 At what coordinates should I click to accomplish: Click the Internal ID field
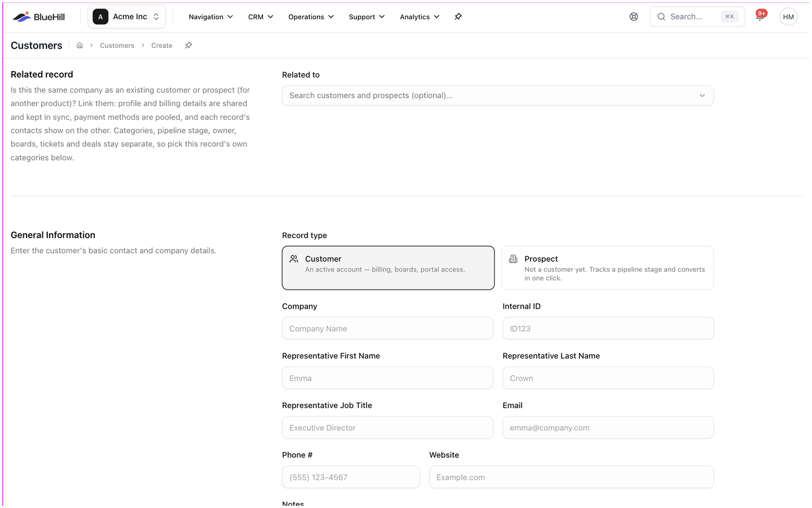tap(608, 329)
